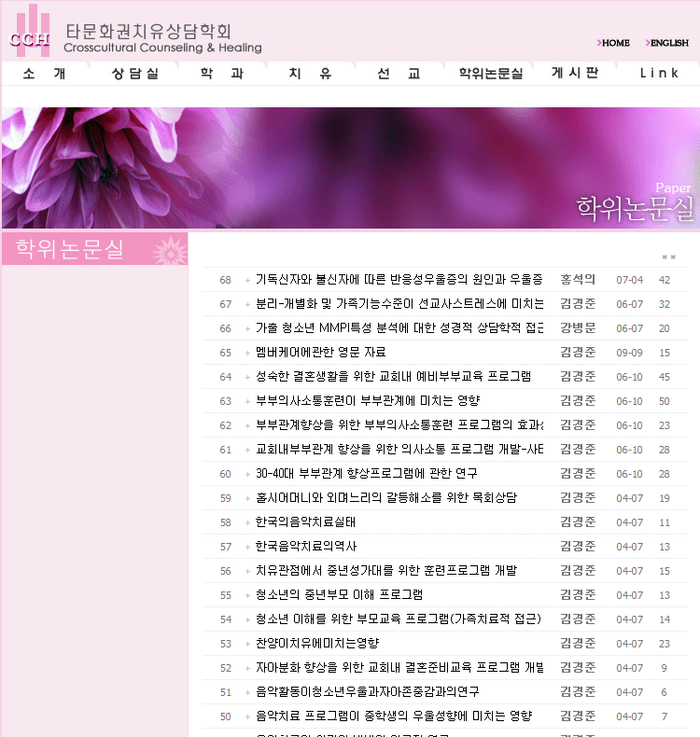The height and width of the screenshot is (737, 700).
Task: Open paper 54 about 청소년 이해를 위한 부모교육
Action: point(399,619)
